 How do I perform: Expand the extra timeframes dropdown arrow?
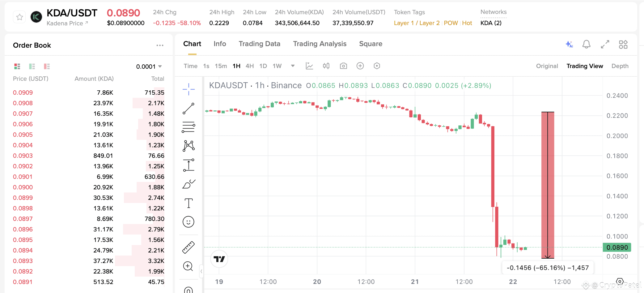tap(292, 66)
